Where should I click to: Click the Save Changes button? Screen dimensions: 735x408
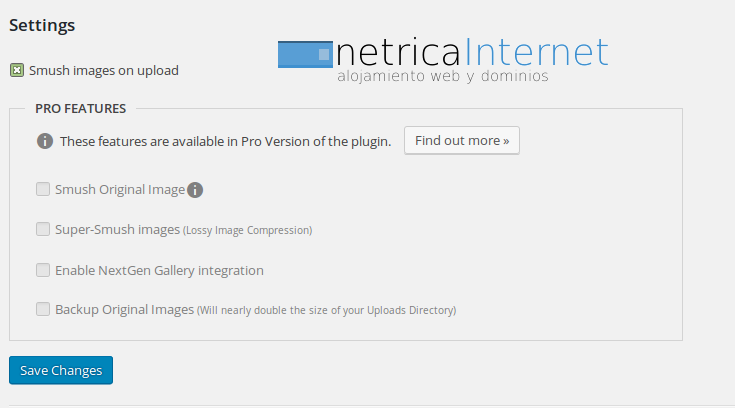tap(61, 370)
